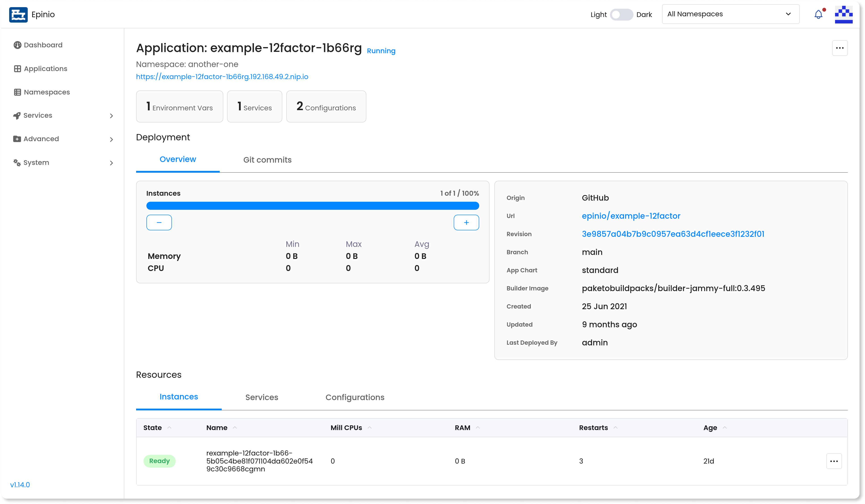Toggle the Light/Dark theme switch
The width and height of the screenshot is (865, 504).
pos(621,15)
